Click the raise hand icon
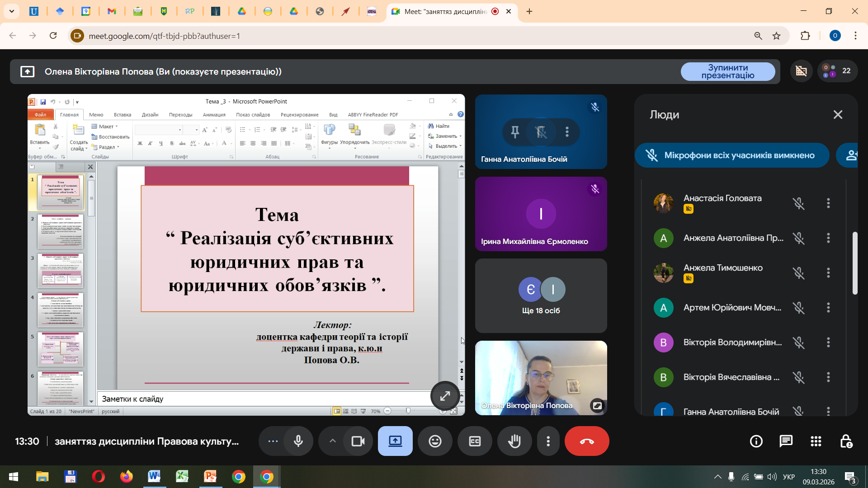The height and width of the screenshot is (488, 868). pyautogui.click(x=514, y=441)
